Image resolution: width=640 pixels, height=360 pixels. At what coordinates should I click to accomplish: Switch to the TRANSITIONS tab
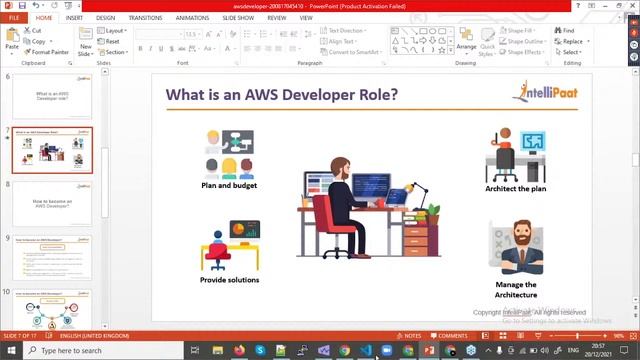click(145, 18)
